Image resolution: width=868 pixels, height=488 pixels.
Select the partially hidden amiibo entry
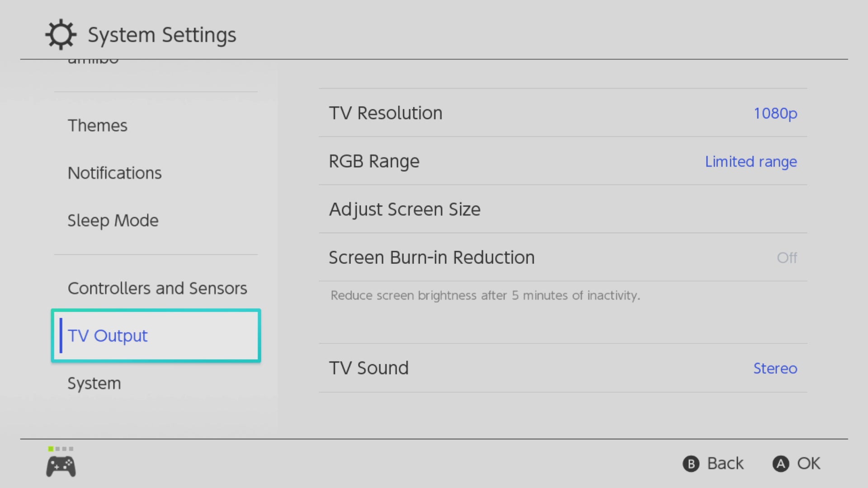94,61
